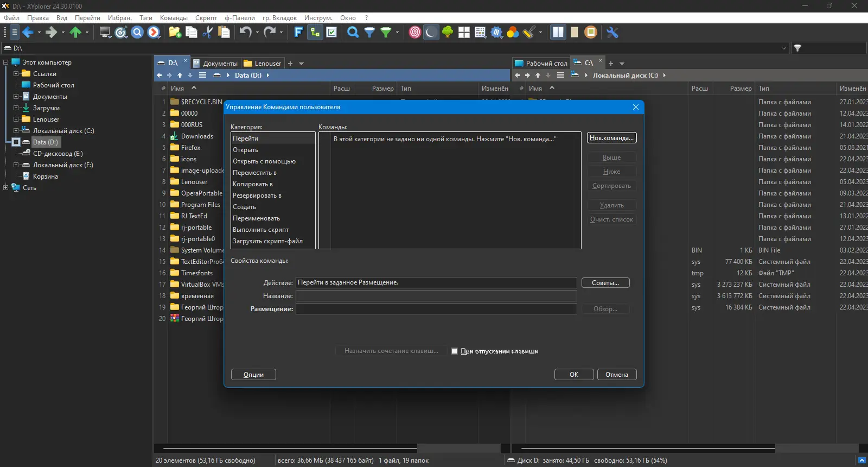Viewport: 868px width, 467px height.
Task: Toggle the Dark Mode moon icon
Action: point(431,33)
